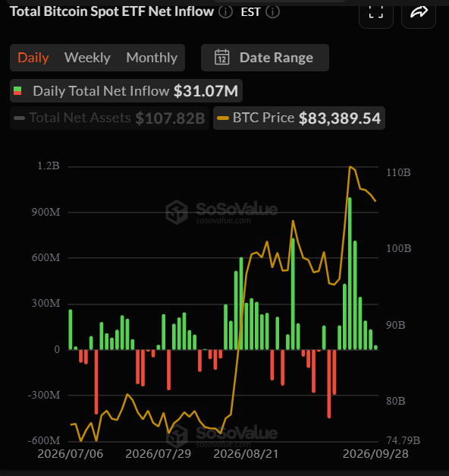Click the EST timezone label
449x476 pixels.
point(250,12)
